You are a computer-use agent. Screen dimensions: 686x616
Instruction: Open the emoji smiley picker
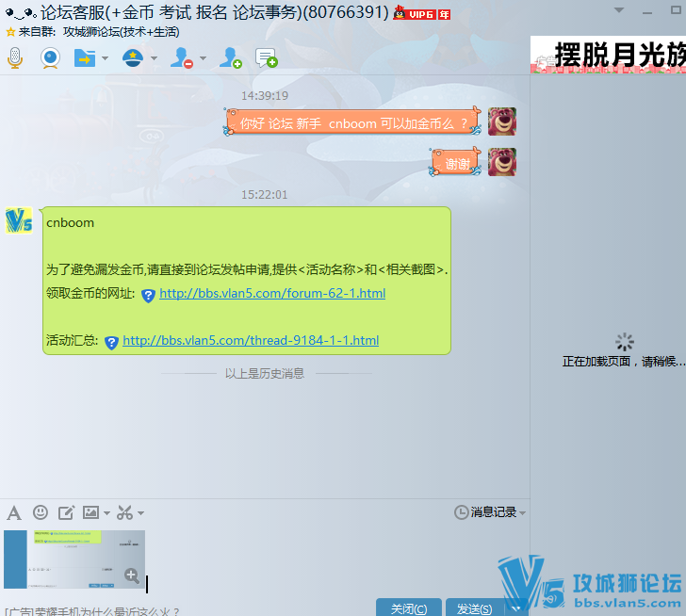click(41, 512)
